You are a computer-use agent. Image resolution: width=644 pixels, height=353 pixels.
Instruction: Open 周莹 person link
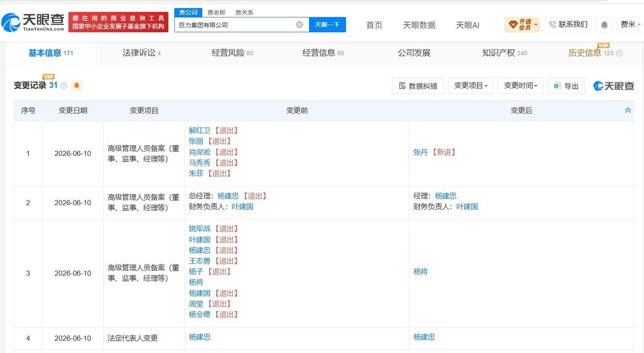click(196, 304)
